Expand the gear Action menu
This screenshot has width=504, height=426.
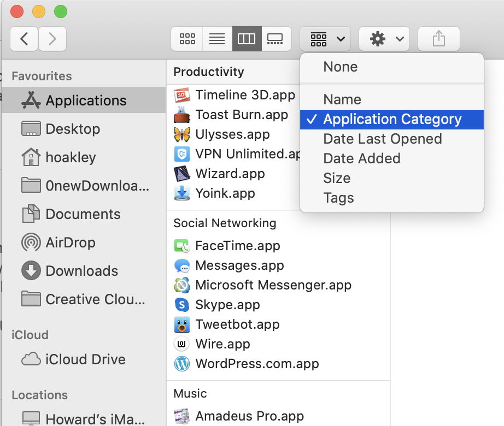384,39
